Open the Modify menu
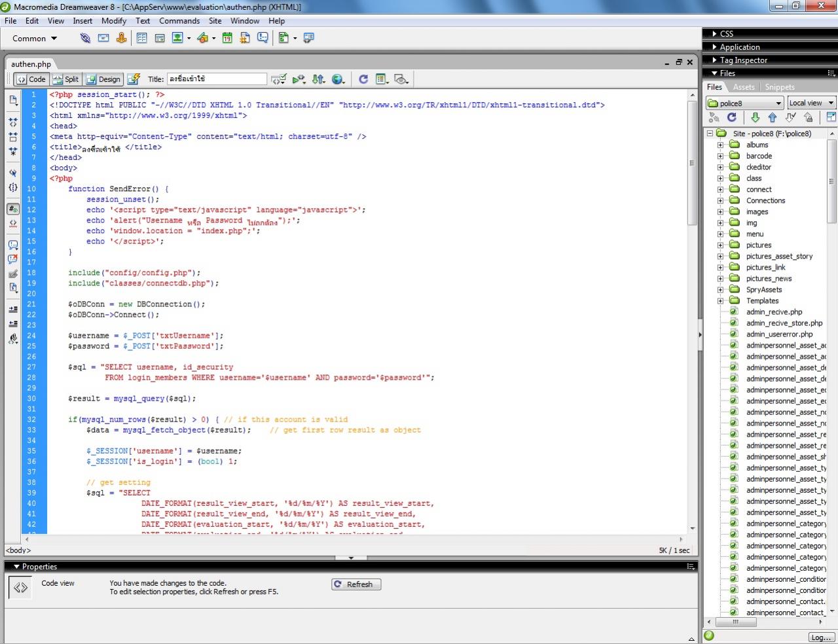Viewport: 838px width, 644px height. [113, 20]
